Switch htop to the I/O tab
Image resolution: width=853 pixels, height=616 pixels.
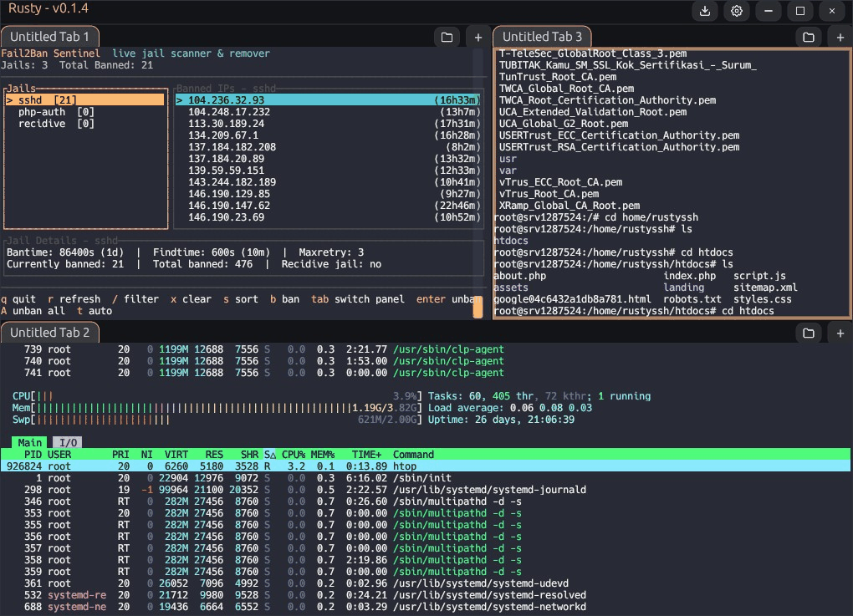(x=67, y=442)
